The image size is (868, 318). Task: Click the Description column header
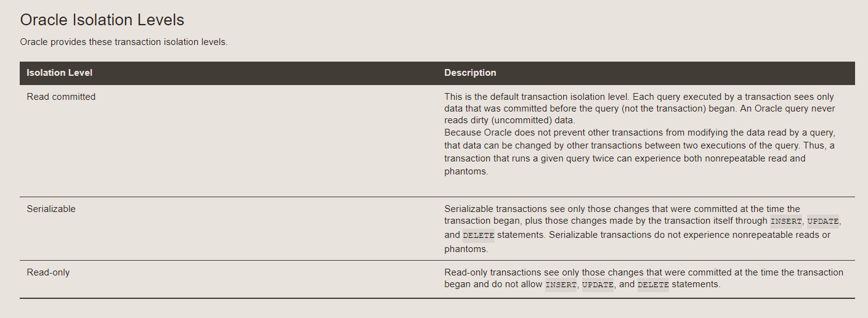(470, 73)
